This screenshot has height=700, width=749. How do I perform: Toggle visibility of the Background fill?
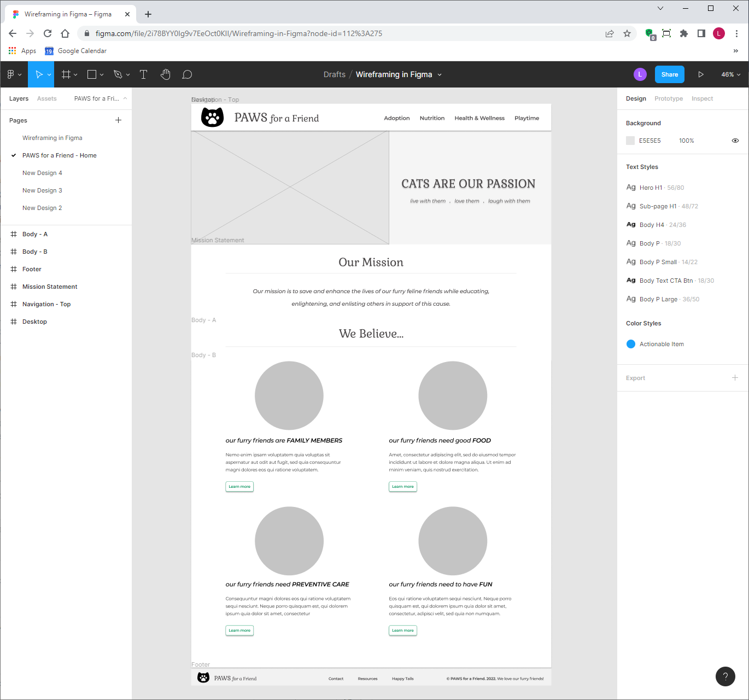(735, 141)
